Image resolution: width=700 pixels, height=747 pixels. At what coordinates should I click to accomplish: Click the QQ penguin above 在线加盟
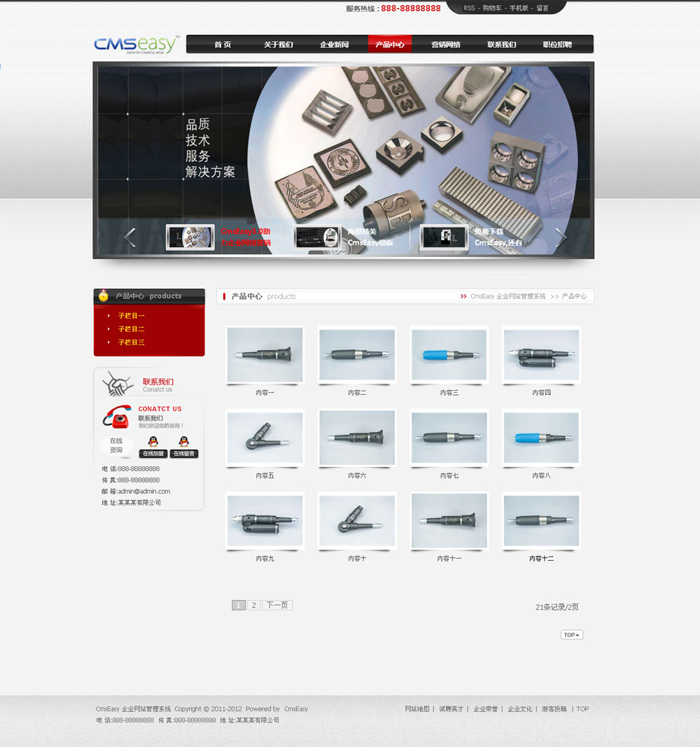click(153, 442)
